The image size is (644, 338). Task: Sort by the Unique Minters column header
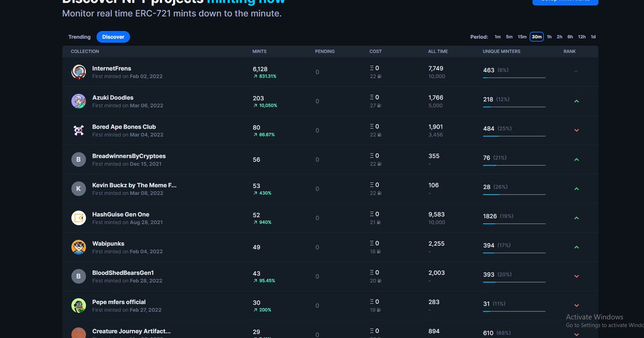point(501,52)
